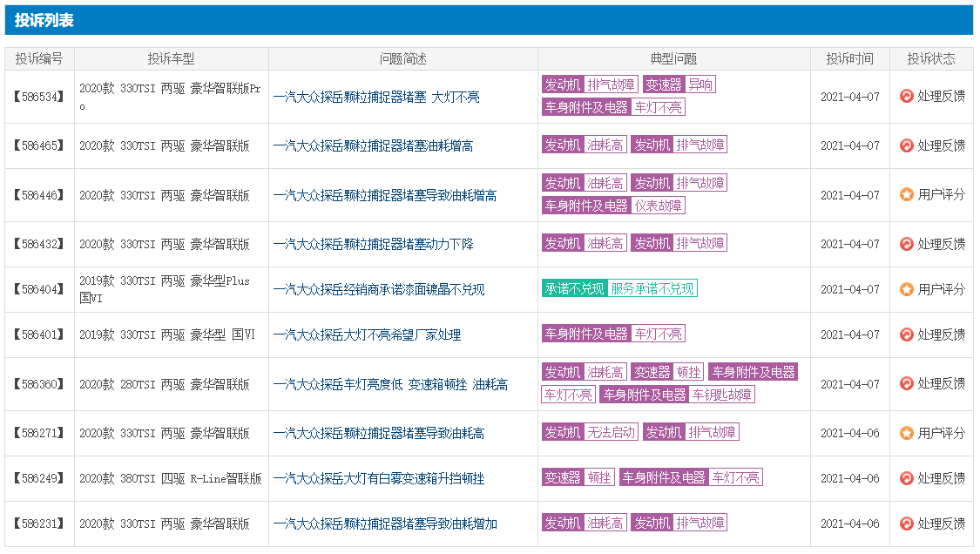Click model 2020款 280TSI 两驱 豪华智联版
This screenshot has height=554, width=980.
tap(165, 384)
